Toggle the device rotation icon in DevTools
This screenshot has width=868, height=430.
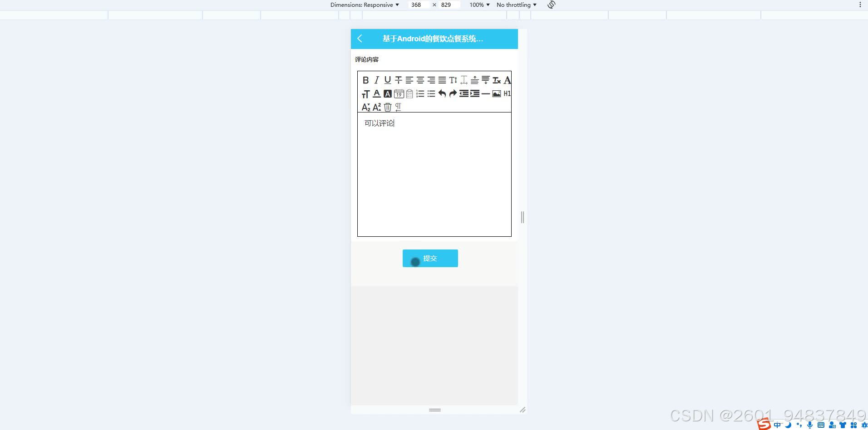[551, 5]
